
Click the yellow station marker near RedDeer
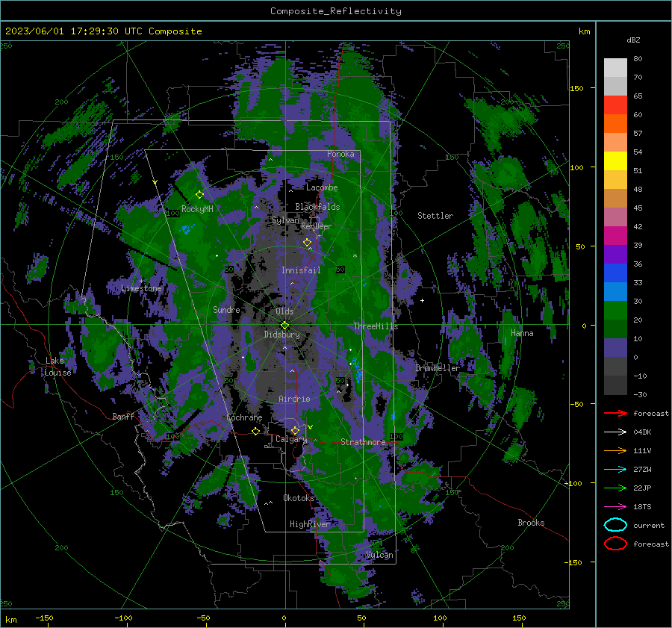tap(308, 243)
